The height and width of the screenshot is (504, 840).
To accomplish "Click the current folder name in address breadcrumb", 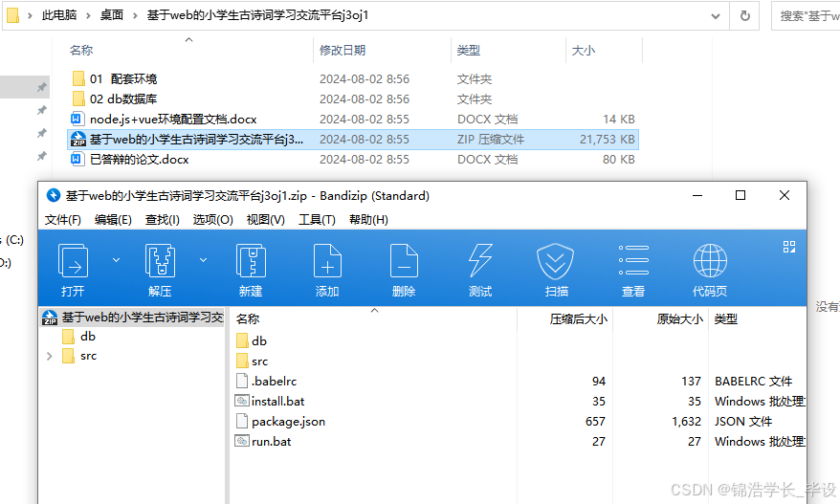I will click(x=257, y=15).
